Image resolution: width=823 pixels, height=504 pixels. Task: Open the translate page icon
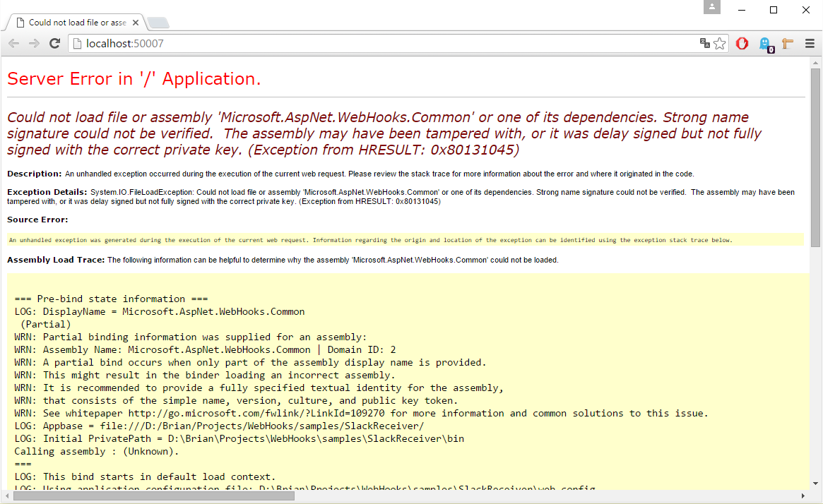pyautogui.click(x=705, y=44)
